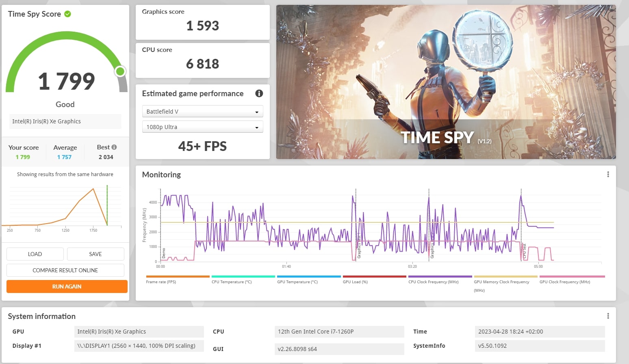
Task: Click the Time Spy benchmark banner image
Action: (x=446, y=82)
